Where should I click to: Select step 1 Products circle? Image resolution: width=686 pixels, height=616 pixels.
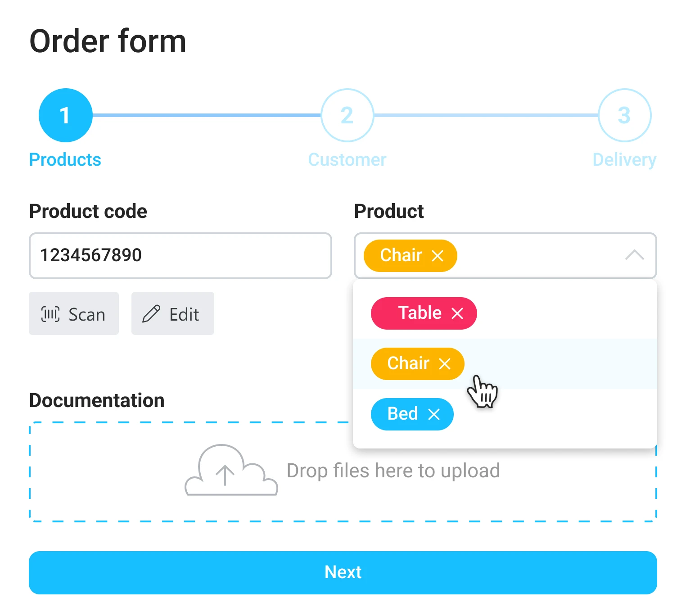pos(66,115)
